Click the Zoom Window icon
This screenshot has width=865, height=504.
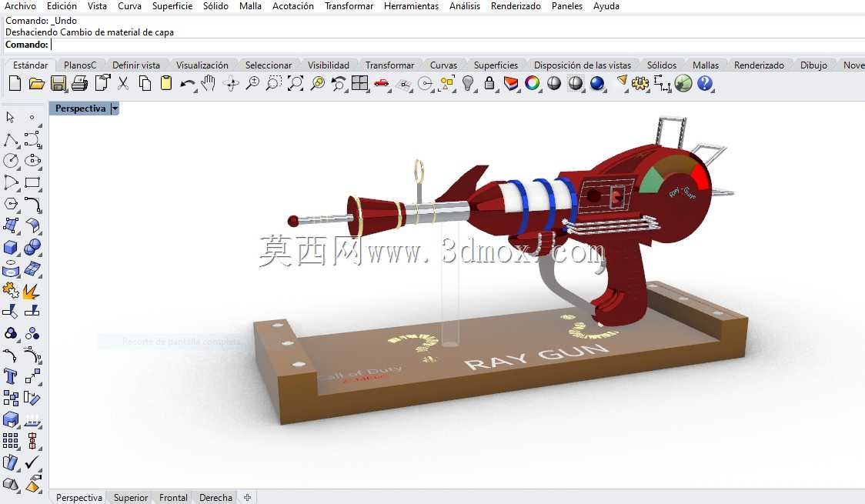pyautogui.click(x=274, y=83)
